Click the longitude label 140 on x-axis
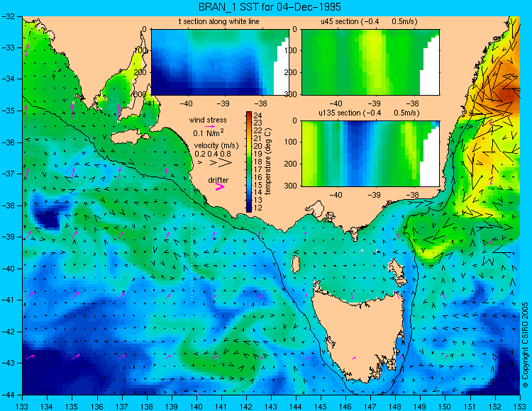The width and height of the screenshot is (532, 411). coord(196,407)
